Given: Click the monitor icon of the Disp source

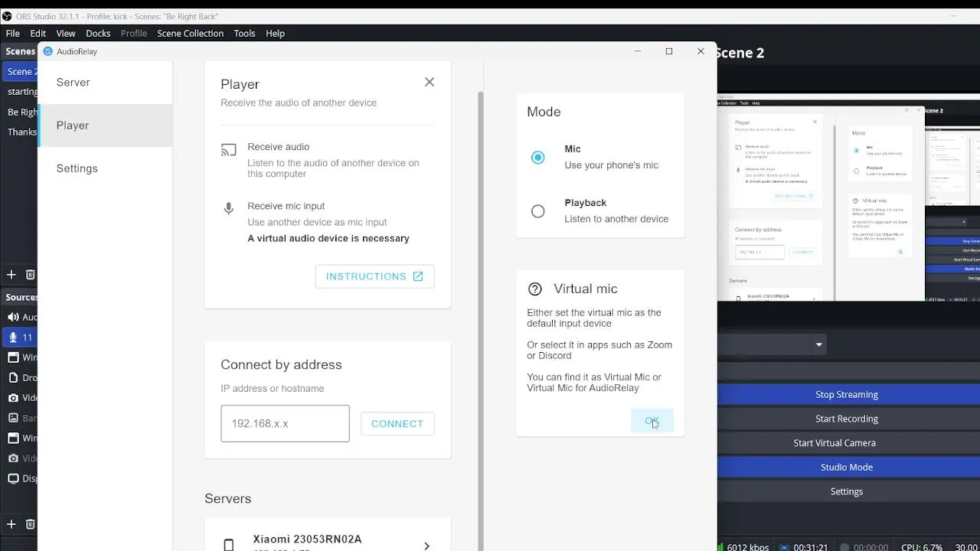Looking at the screenshot, I should (x=13, y=478).
